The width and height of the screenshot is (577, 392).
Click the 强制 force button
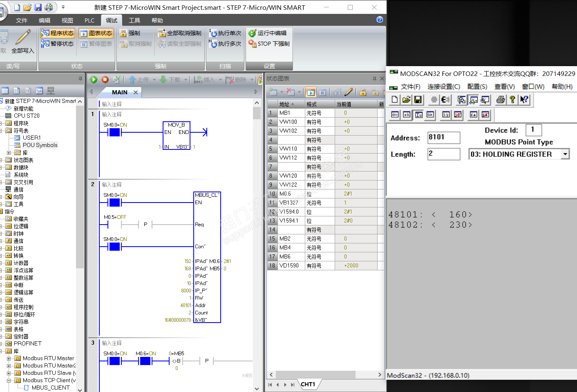(130, 33)
